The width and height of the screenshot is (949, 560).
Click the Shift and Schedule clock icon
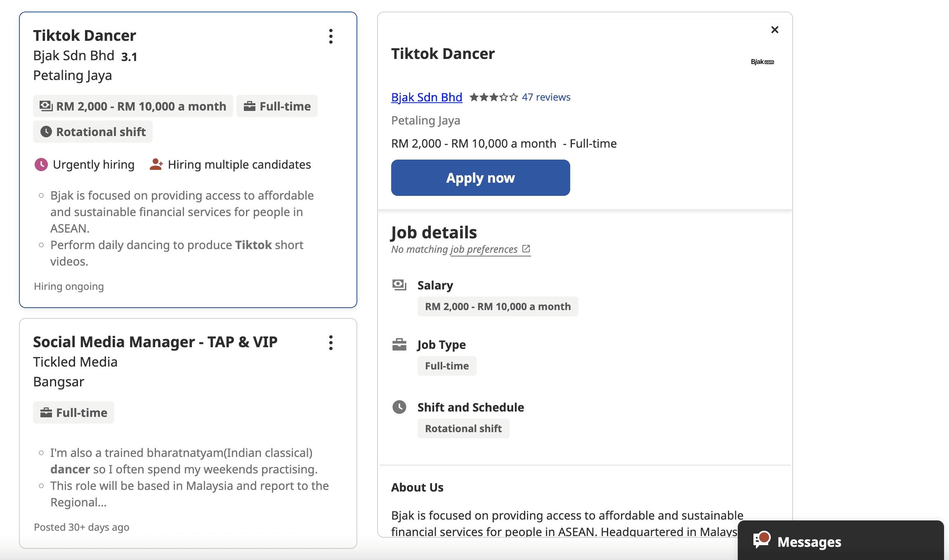click(x=399, y=407)
